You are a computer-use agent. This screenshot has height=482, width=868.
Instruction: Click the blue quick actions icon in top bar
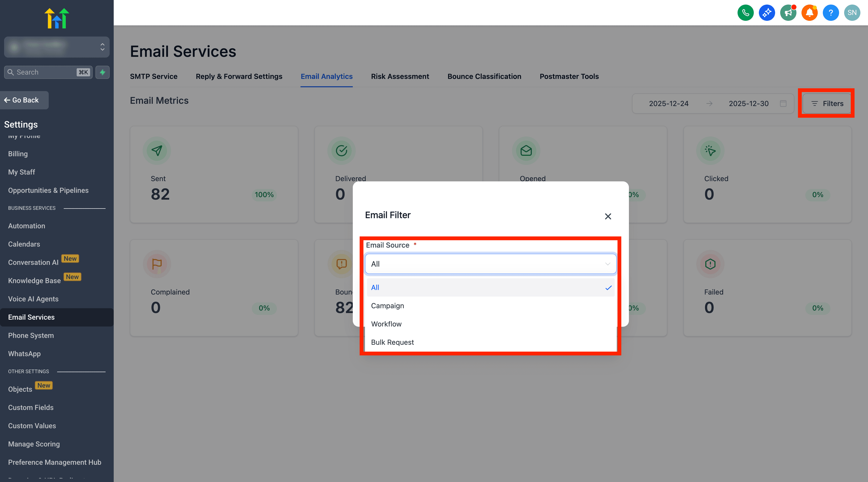coord(767,12)
